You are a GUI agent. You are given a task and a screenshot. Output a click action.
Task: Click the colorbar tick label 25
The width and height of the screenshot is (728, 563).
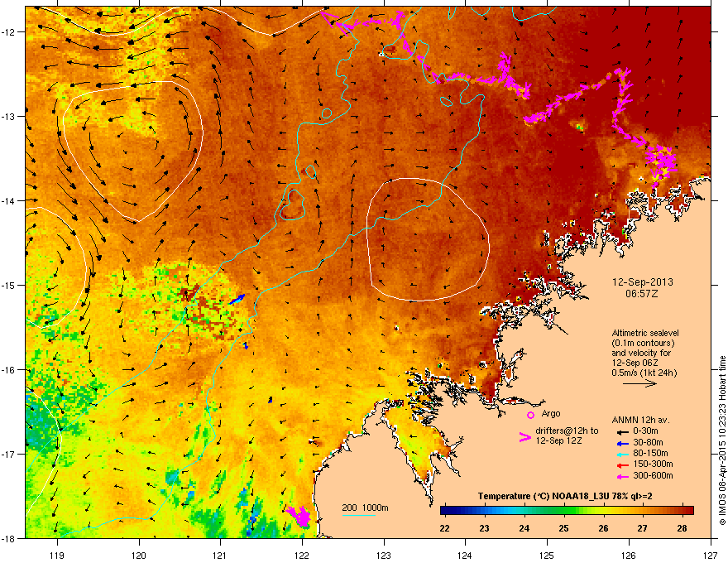563,528
